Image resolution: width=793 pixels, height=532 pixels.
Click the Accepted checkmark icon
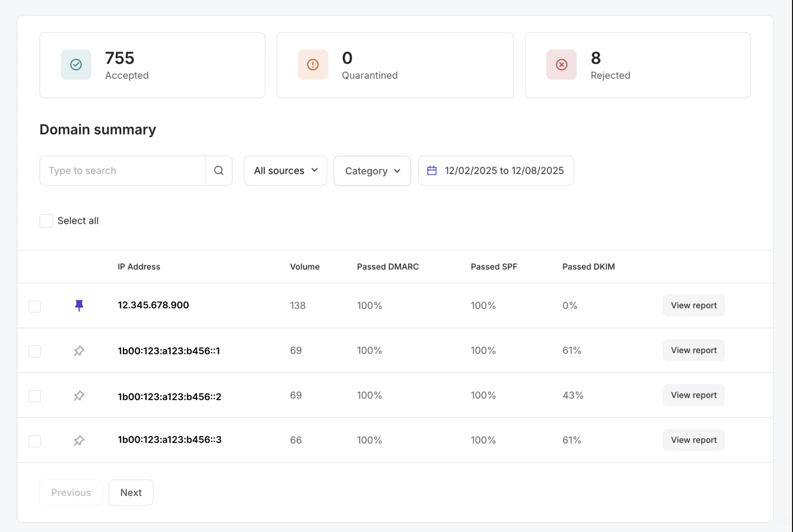[76, 64]
